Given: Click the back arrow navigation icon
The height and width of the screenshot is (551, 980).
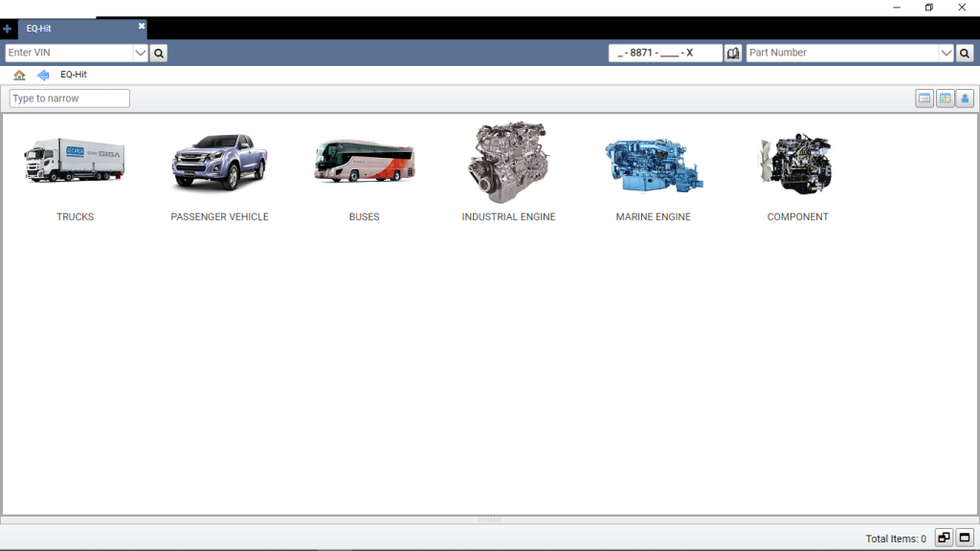Looking at the screenshot, I should pyautogui.click(x=42, y=75).
